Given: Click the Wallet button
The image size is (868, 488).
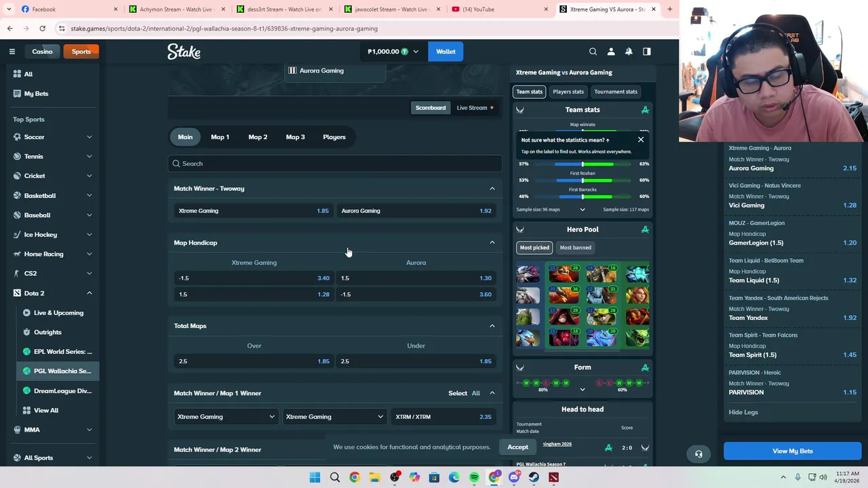Looking at the screenshot, I should pos(446,52).
